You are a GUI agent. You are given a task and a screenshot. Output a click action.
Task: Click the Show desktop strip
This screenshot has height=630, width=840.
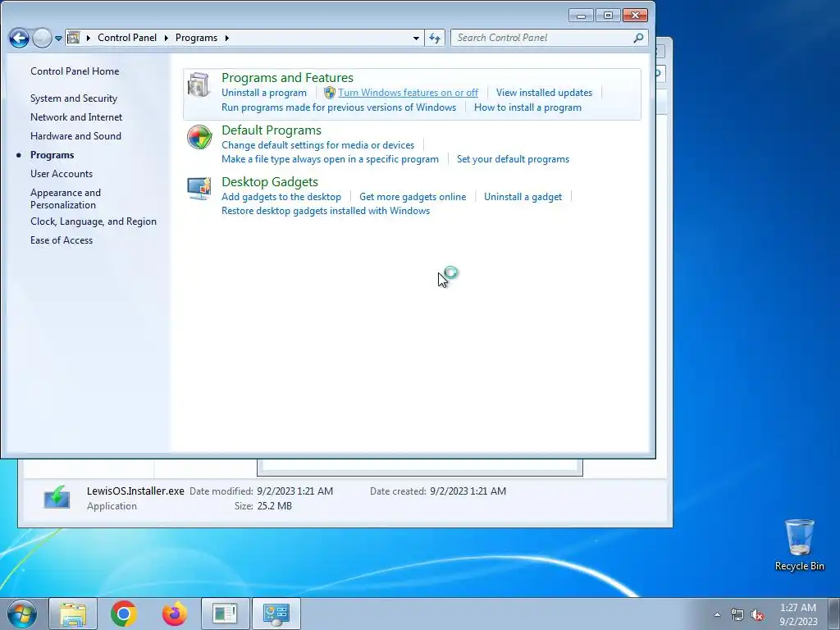834,614
